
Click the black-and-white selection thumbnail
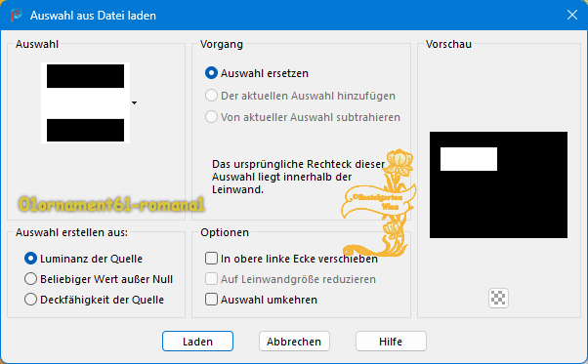(x=86, y=102)
